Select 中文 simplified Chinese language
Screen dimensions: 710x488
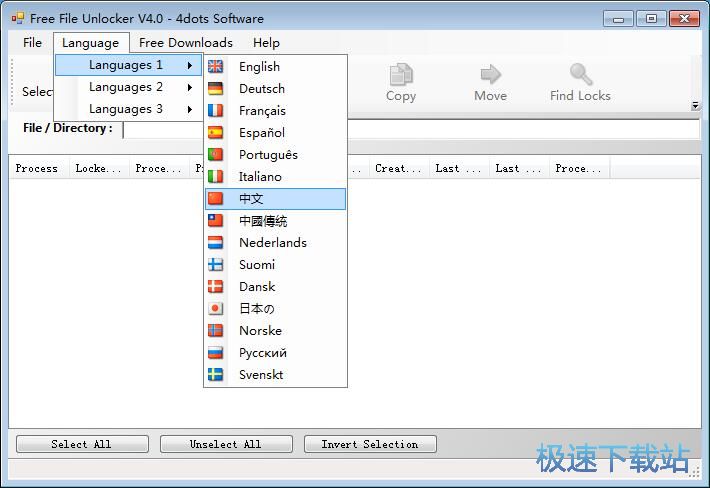tap(275, 199)
